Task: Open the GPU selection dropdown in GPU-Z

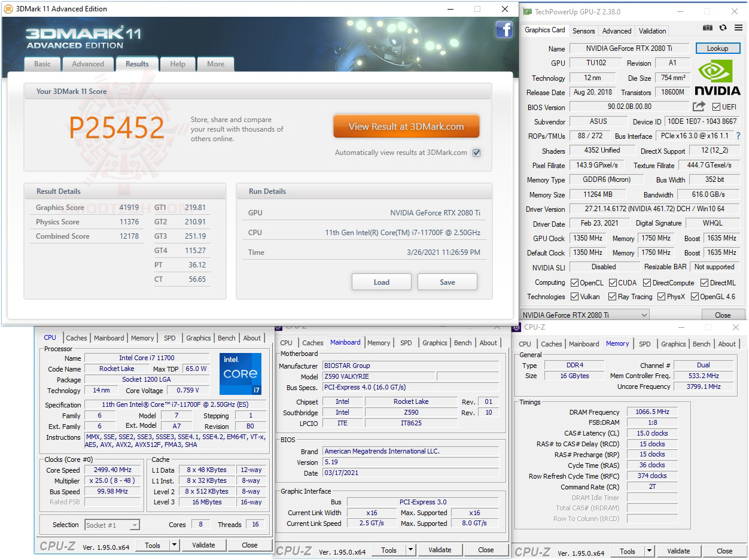Action: 584,315
